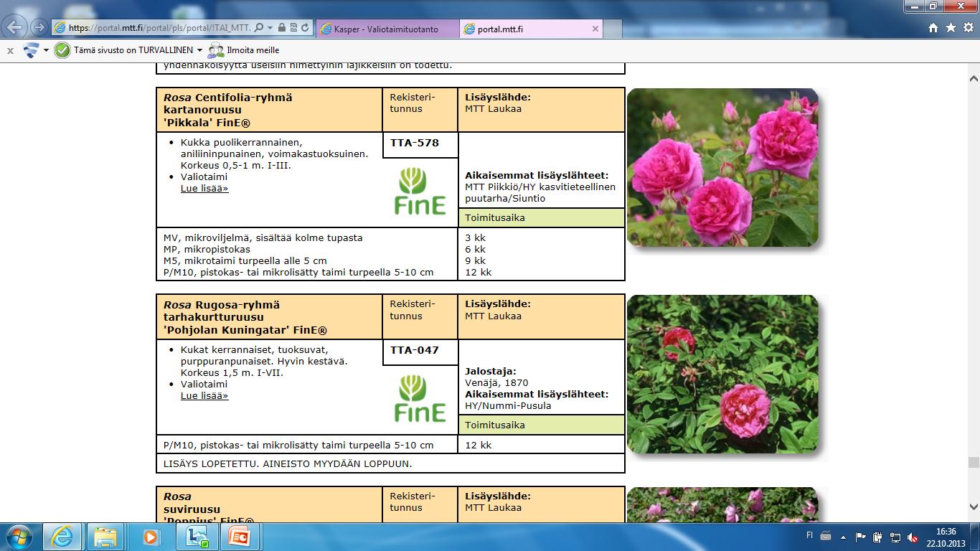Open the pink Pikkala rose photo
The height and width of the screenshot is (551, 980).
(722, 167)
